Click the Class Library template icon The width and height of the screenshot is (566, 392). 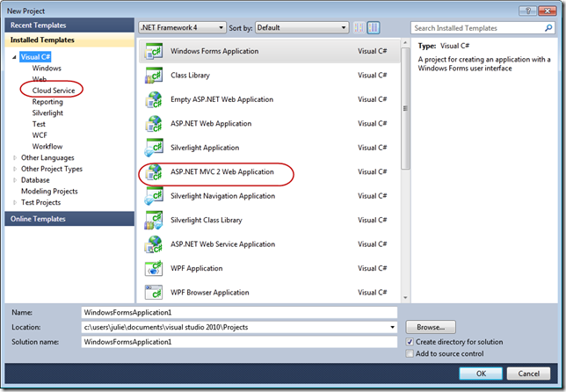pyautogui.click(x=154, y=76)
